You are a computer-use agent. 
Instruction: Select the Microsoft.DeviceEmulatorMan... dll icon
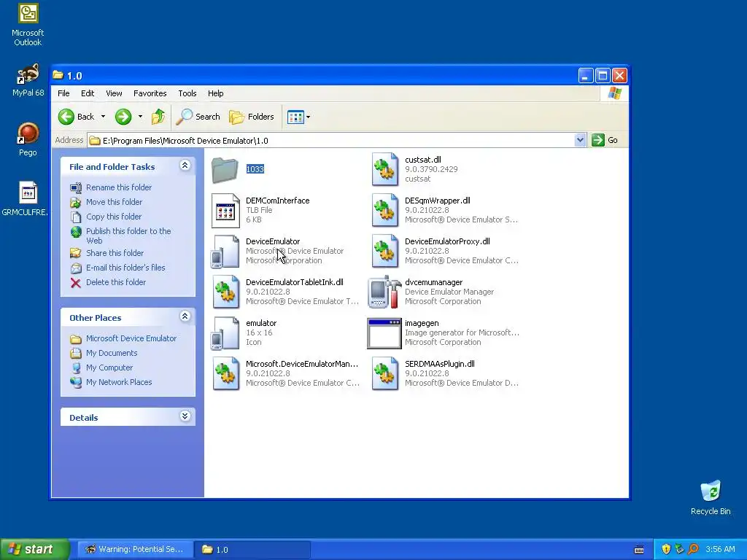(225, 374)
